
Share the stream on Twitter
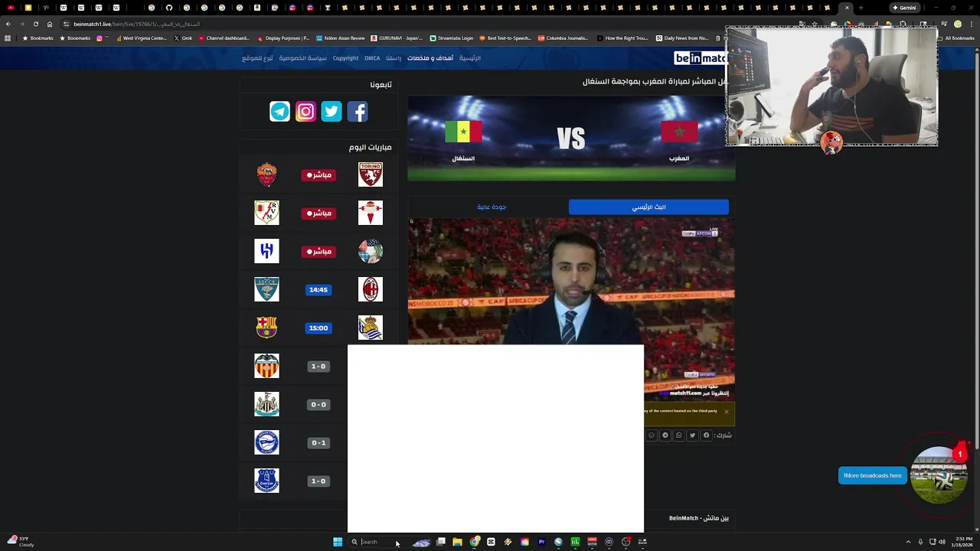[x=692, y=435]
